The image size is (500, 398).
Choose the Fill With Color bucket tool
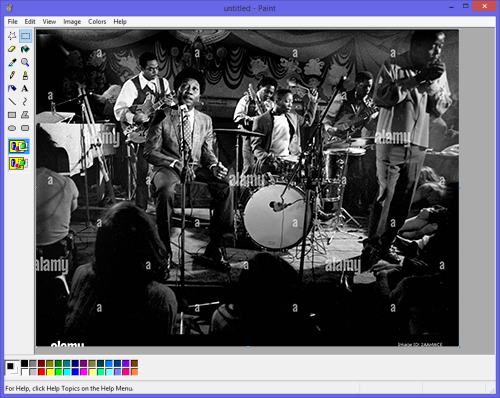(x=25, y=49)
